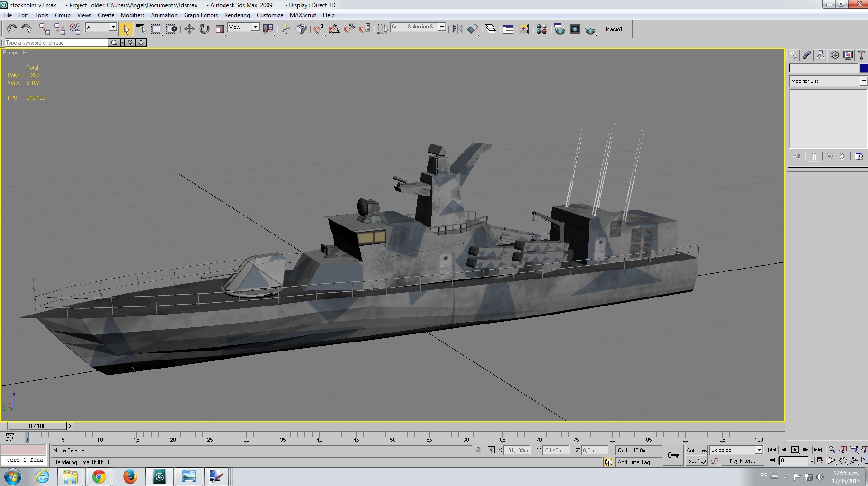Click the Undo arrow icon
Image resolution: width=868 pixels, height=486 pixels.
11,29
